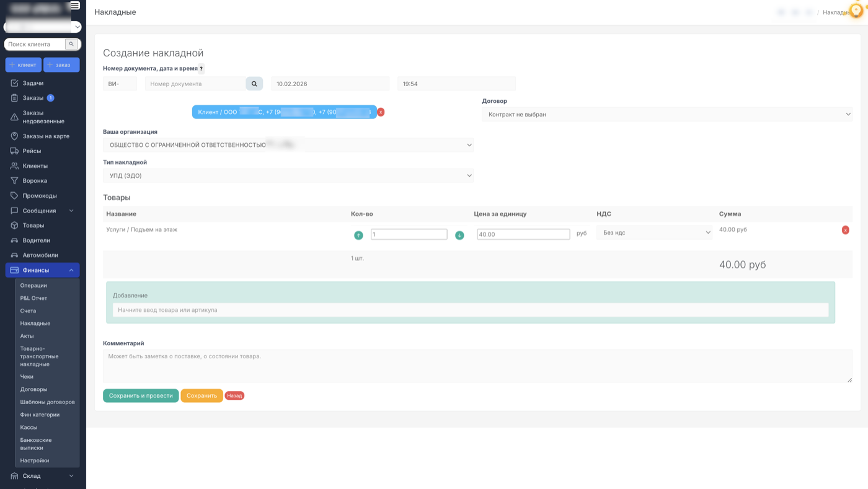Open the Тип накладной dropdown

[288, 176]
